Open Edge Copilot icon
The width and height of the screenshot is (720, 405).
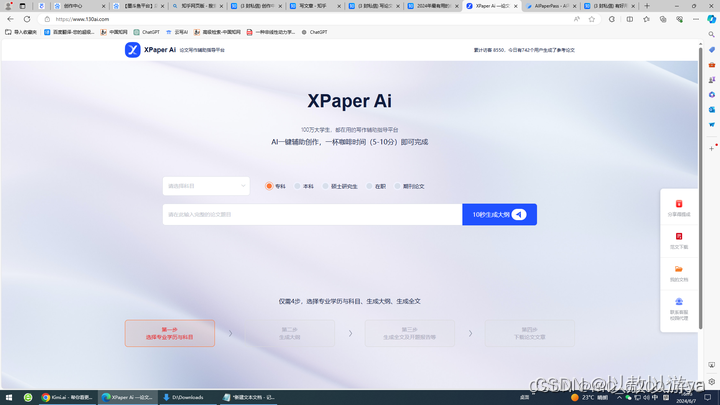click(x=711, y=19)
